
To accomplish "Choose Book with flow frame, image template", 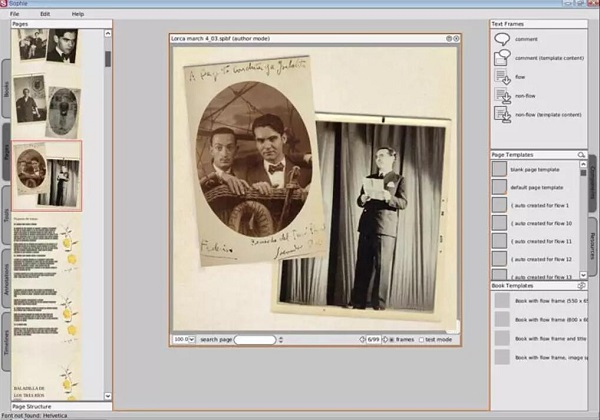I will tap(540, 357).
